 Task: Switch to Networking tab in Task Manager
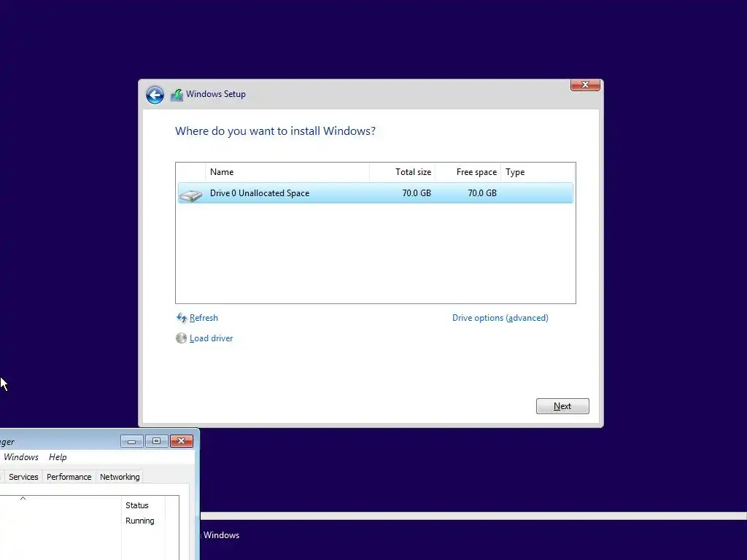point(120,477)
